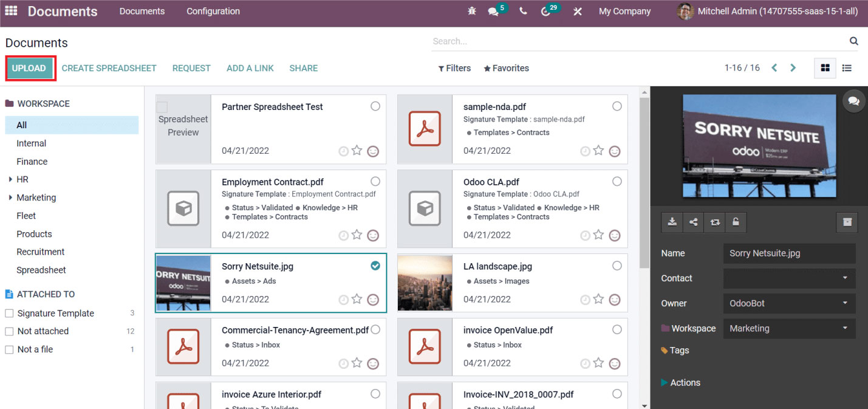Viewport: 868px width, 409px height.
Task: Open the Workspace dropdown showing Marketing
Action: (789, 328)
